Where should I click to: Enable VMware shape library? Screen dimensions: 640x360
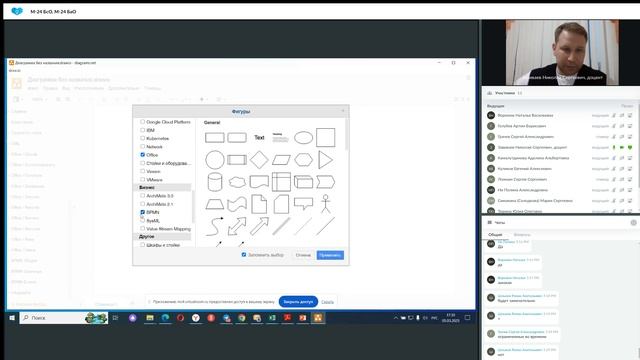click(x=142, y=179)
